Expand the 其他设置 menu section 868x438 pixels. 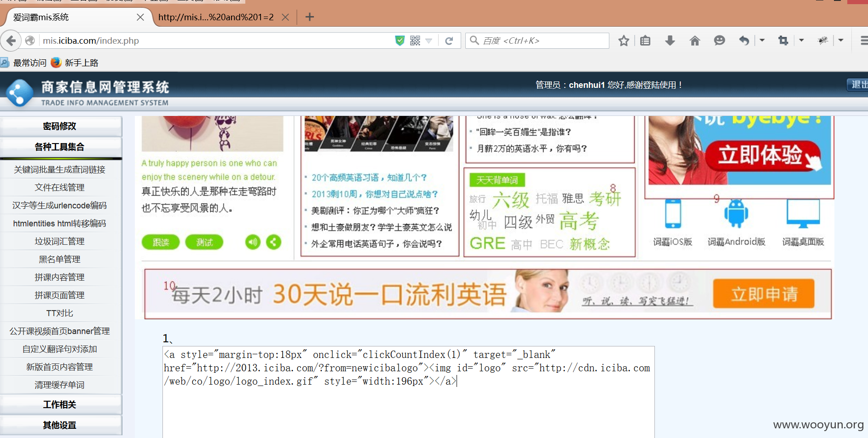61,425
